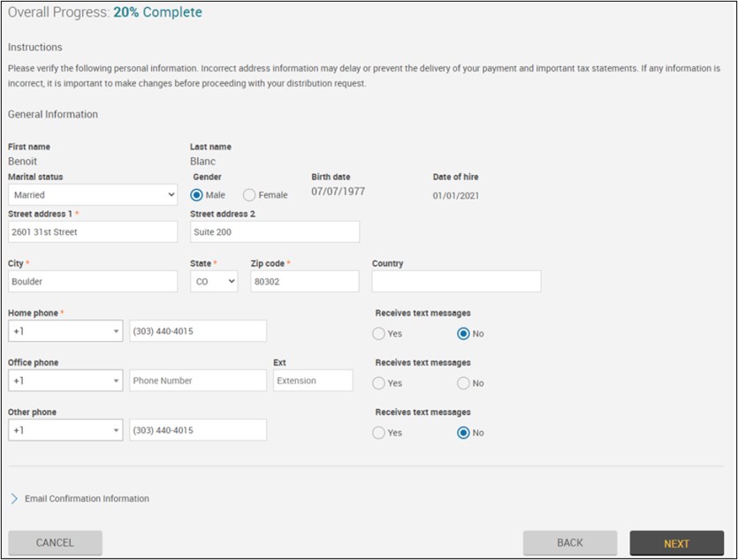The image size is (738, 560).
Task: Click the BACK button
Action: 570,543
